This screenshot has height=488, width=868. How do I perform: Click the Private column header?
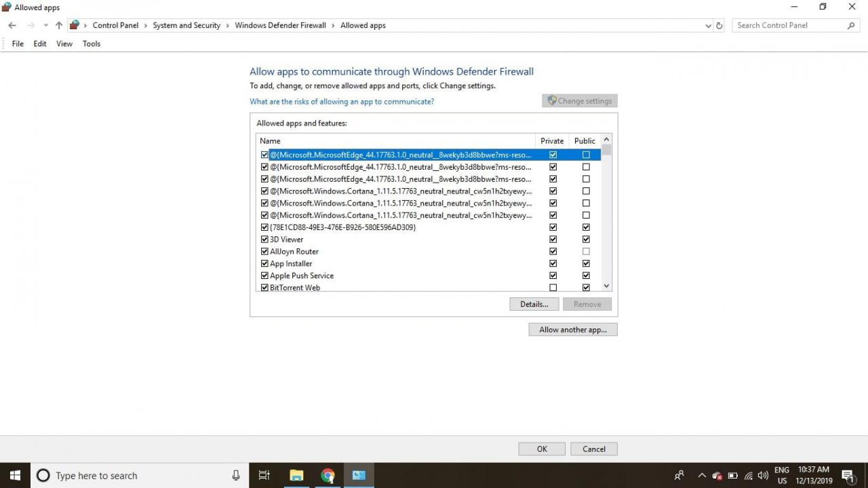(552, 140)
